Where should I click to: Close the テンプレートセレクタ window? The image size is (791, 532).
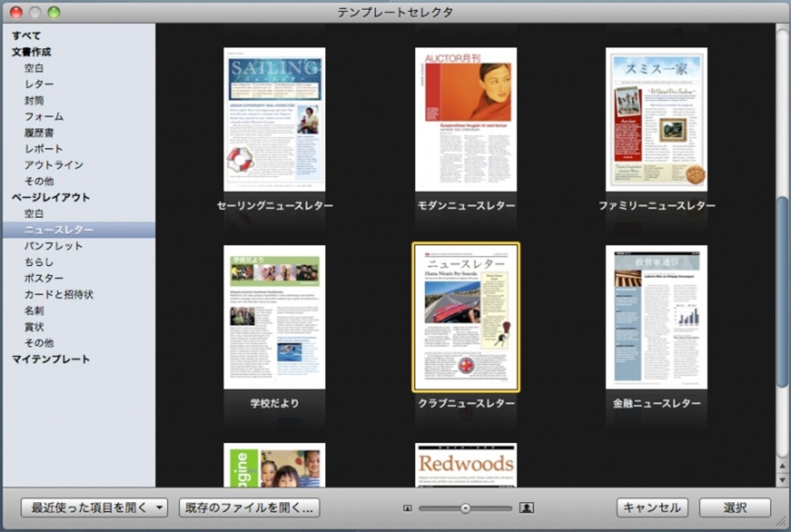click(16, 12)
